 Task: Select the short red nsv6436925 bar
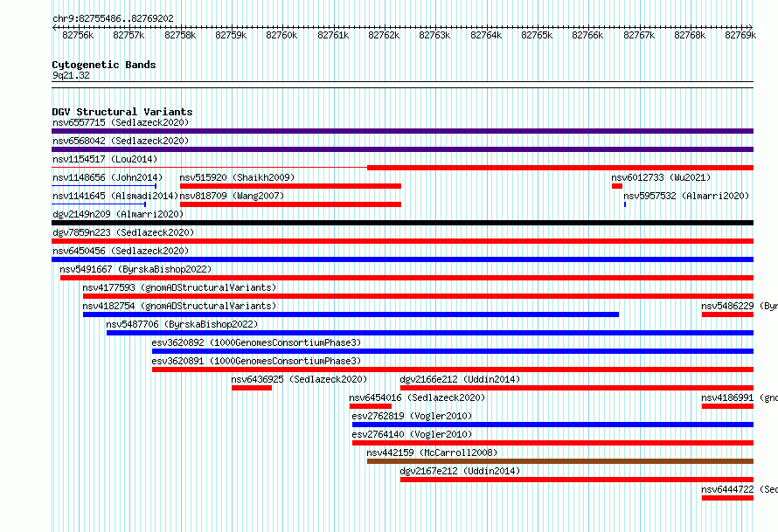tap(252, 388)
